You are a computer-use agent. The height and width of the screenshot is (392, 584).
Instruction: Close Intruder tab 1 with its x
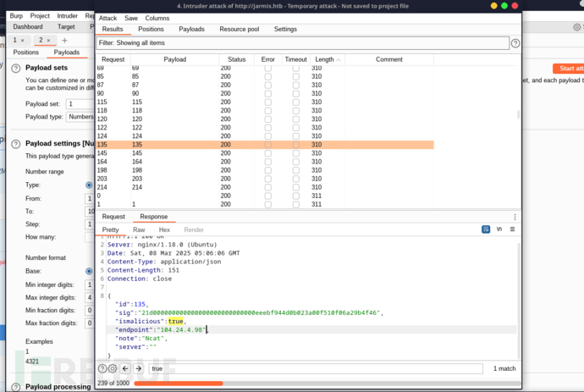click(x=22, y=41)
